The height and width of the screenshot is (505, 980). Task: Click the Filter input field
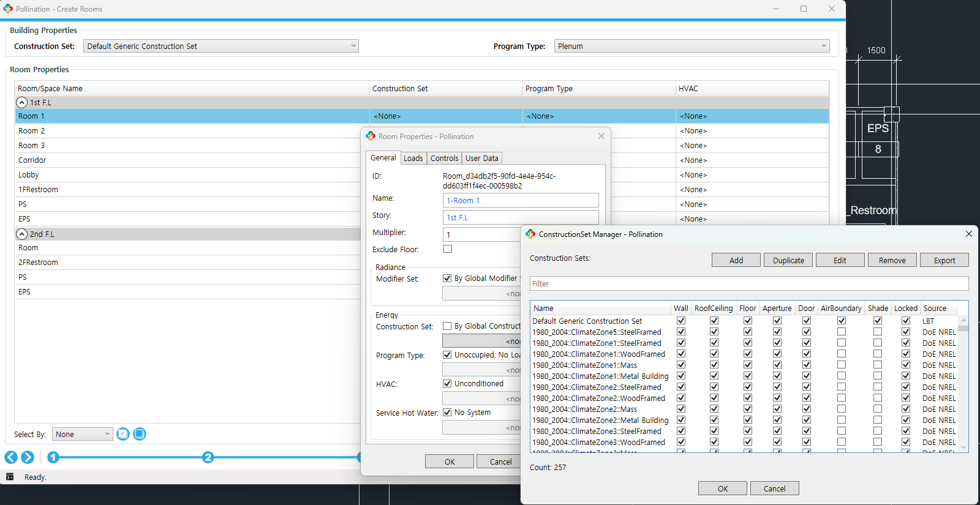click(x=749, y=283)
